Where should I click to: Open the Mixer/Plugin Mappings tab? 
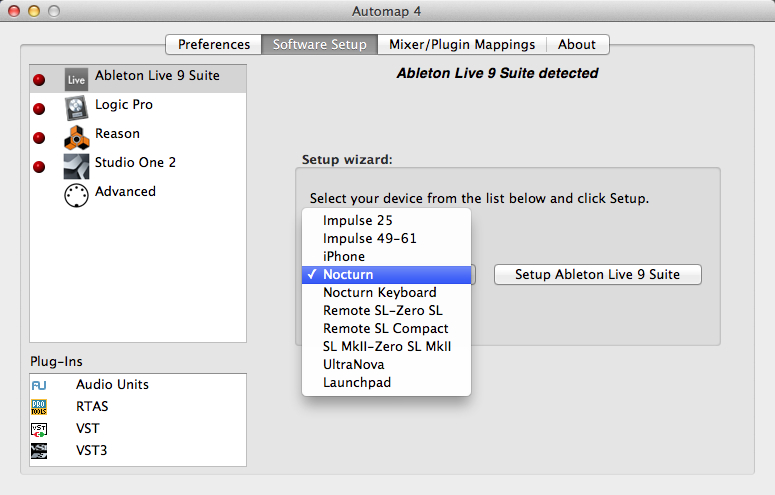[x=463, y=45]
